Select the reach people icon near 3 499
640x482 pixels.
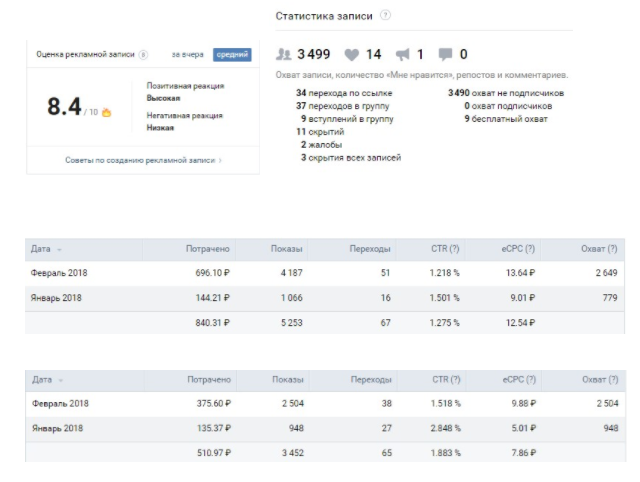[x=284, y=54]
